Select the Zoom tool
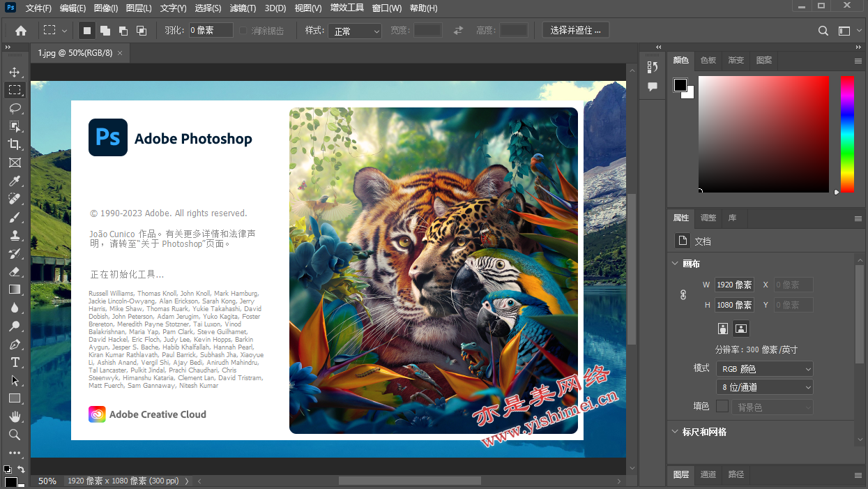868x489 pixels. (15, 435)
